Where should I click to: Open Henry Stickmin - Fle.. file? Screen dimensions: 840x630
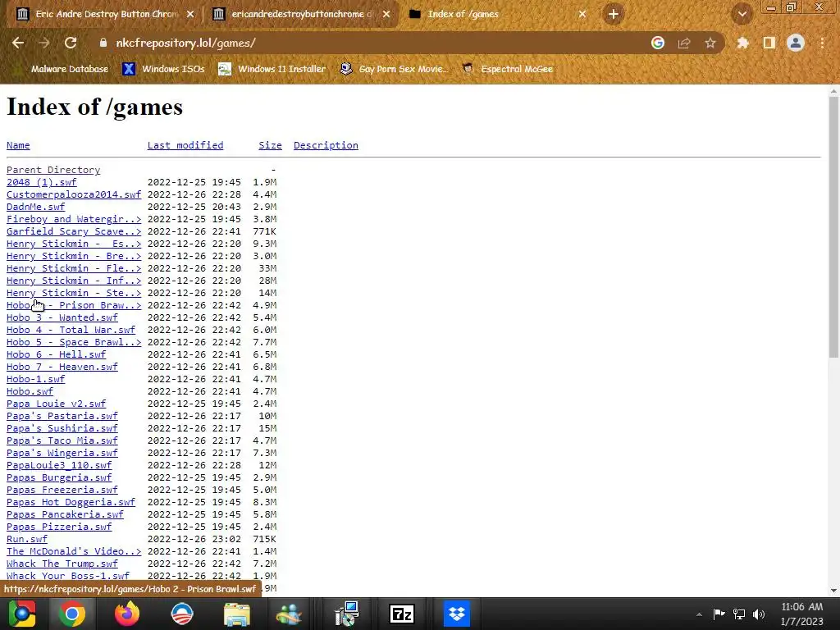tap(74, 268)
